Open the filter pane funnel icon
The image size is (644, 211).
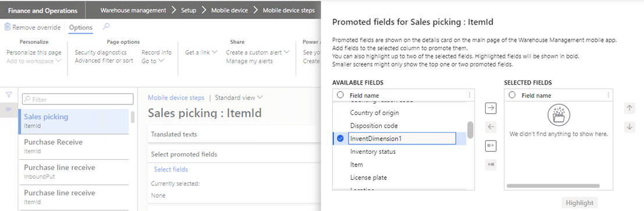pos(9,94)
